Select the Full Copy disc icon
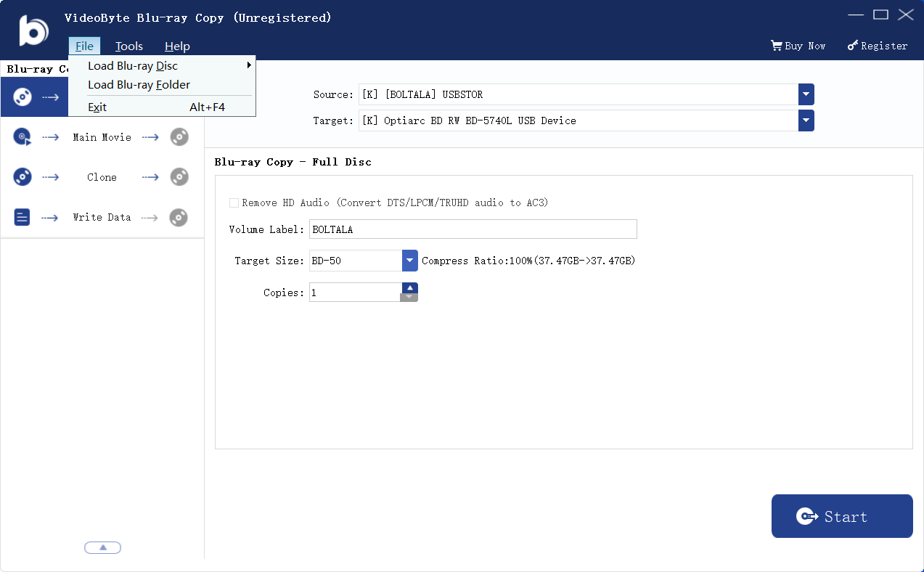Screen dimensions: 924x572 point(22,97)
